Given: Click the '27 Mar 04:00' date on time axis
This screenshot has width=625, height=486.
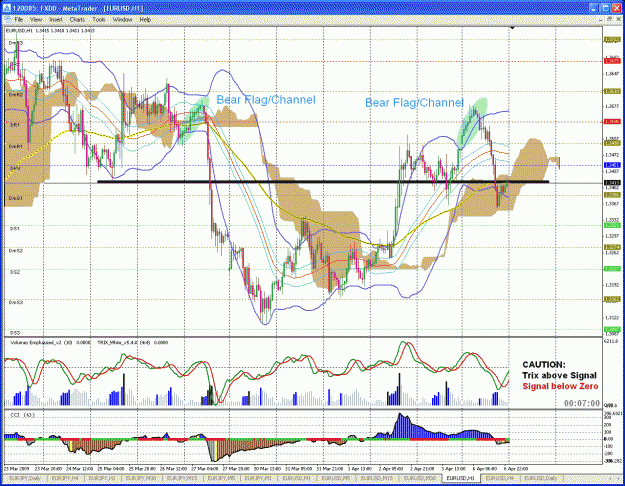Looking at the screenshot, I should pos(204,469).
